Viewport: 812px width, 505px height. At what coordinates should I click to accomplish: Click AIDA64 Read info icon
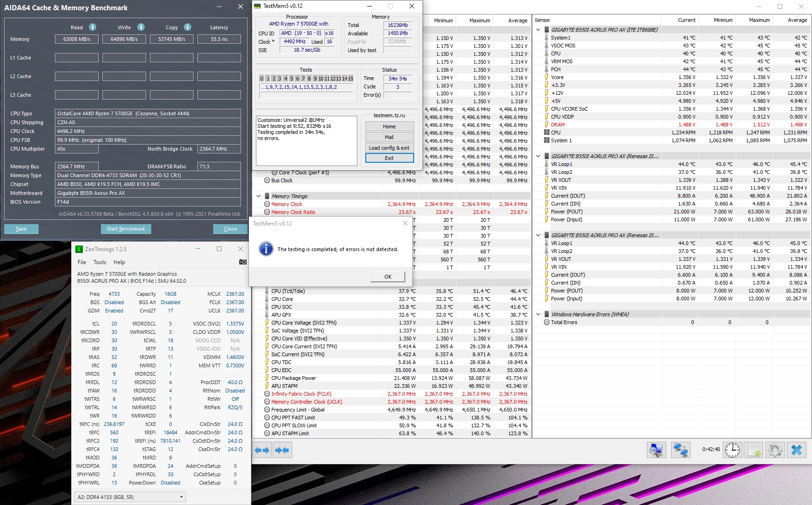[x=93, y=27]
